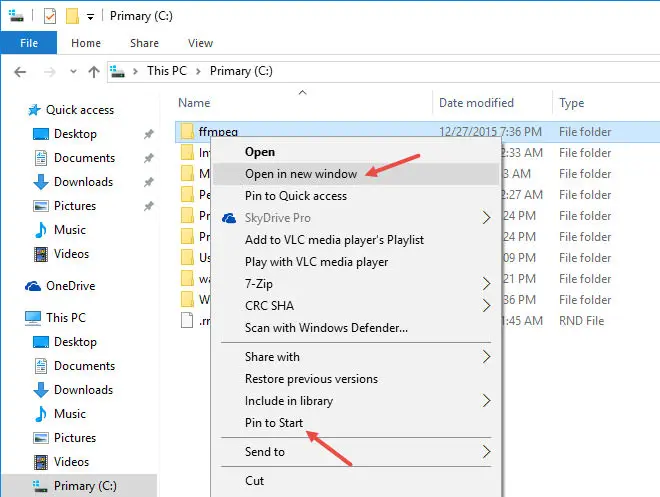Open the Send to submenu
The image size is (660, 497).
[x=356, y=452]
